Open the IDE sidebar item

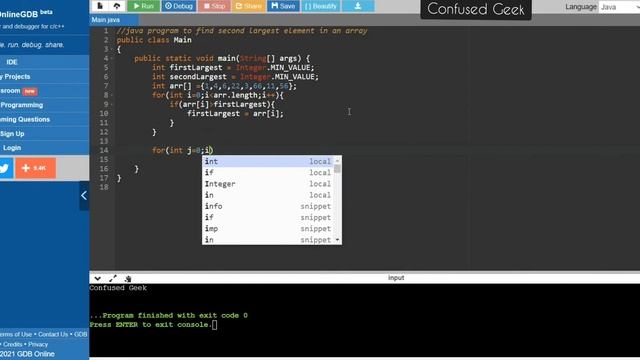click(44, 62)
